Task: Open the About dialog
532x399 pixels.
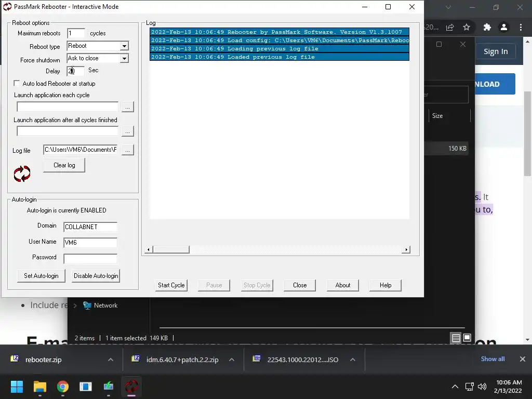Action: 343,285
